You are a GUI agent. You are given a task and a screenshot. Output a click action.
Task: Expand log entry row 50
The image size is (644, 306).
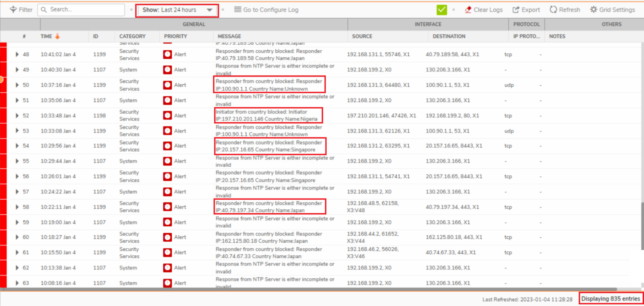point(17,85)
